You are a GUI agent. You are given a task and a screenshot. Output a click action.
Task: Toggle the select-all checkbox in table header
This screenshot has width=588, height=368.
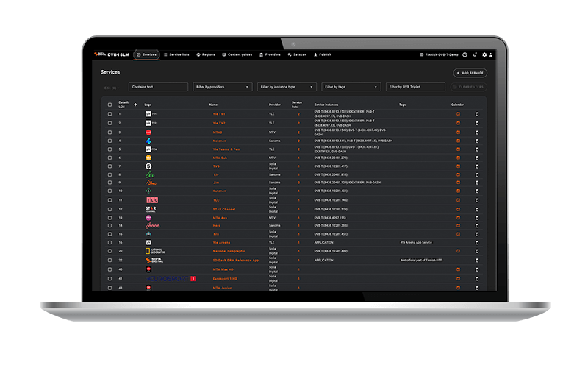click(x=110, y=105)
